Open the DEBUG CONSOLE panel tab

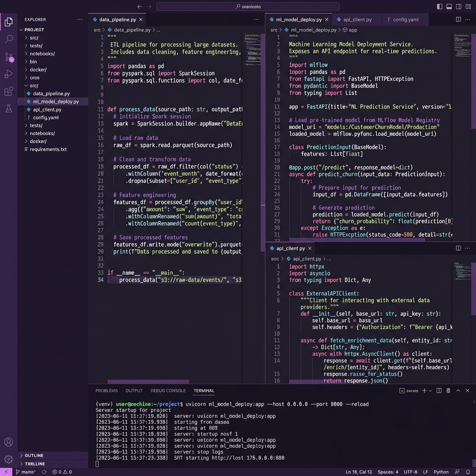[x=168, y=391]
